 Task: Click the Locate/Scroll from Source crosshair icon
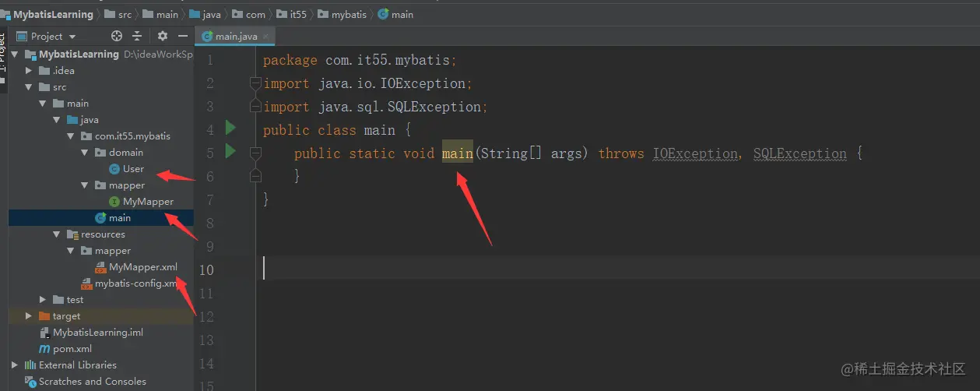[117, 36]
